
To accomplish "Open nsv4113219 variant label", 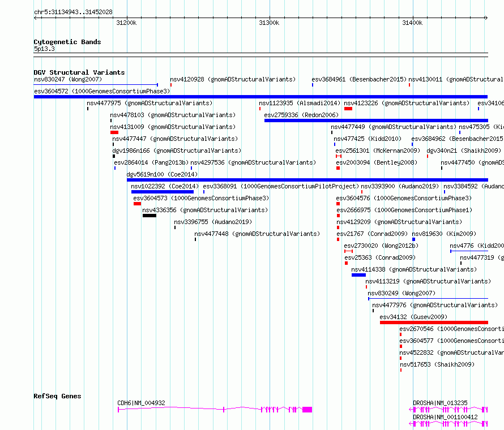I will coord(428,281).
